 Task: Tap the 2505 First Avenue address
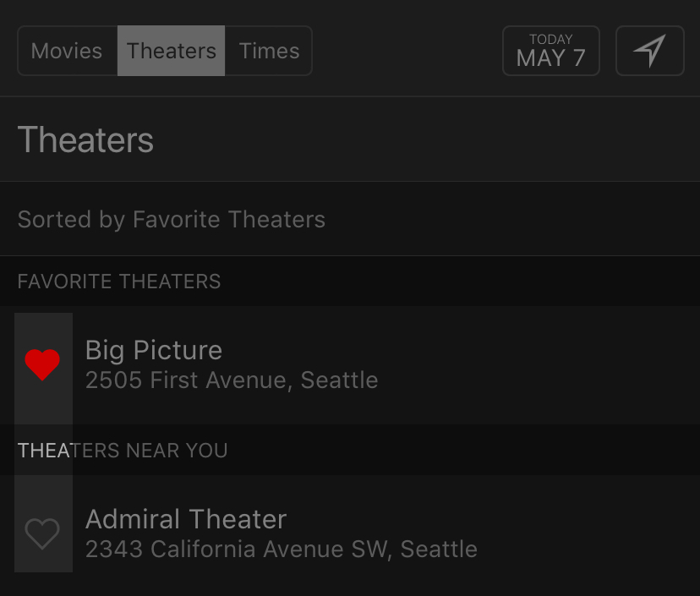(188, 380)
